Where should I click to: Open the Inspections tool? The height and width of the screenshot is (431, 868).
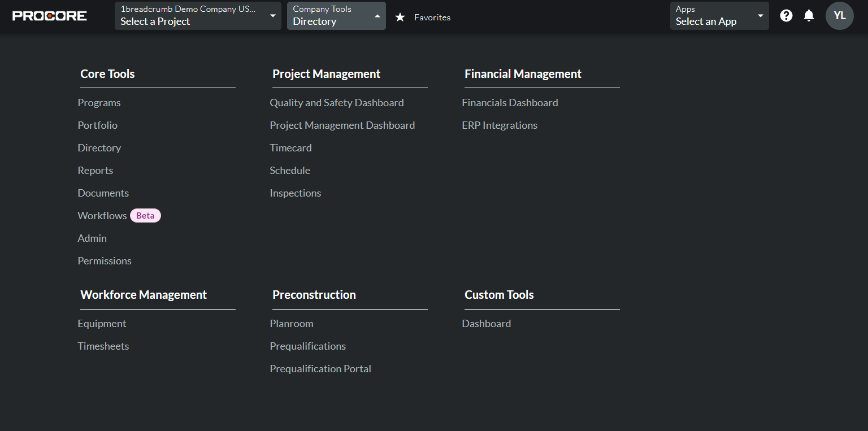(295, 193)
